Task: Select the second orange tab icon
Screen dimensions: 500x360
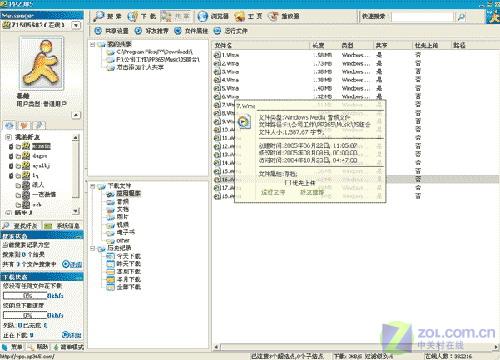Action: coord(24,126)
